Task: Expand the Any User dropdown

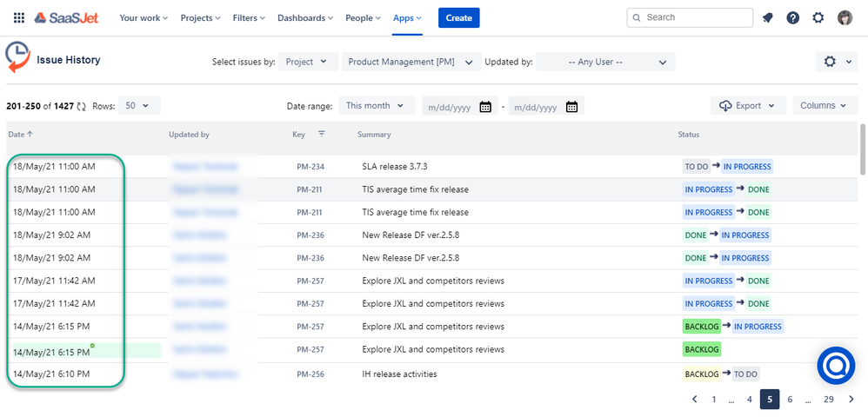Action: point(605,62)
